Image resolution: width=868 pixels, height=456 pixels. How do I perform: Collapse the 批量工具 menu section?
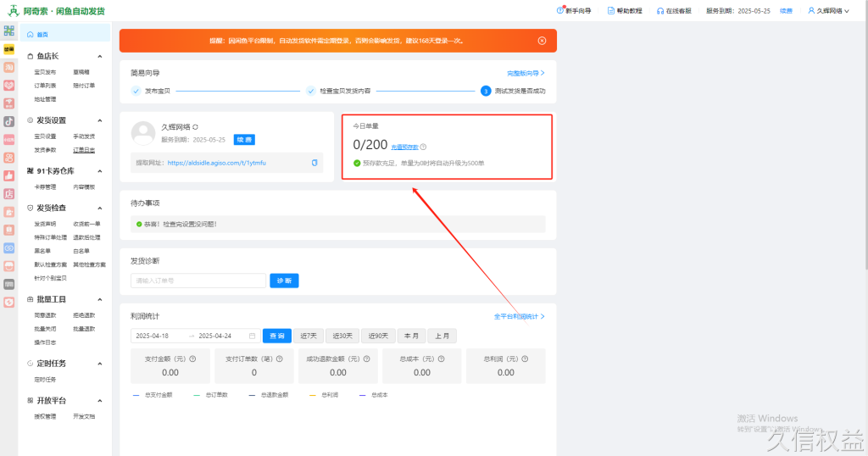coord(100,300)
